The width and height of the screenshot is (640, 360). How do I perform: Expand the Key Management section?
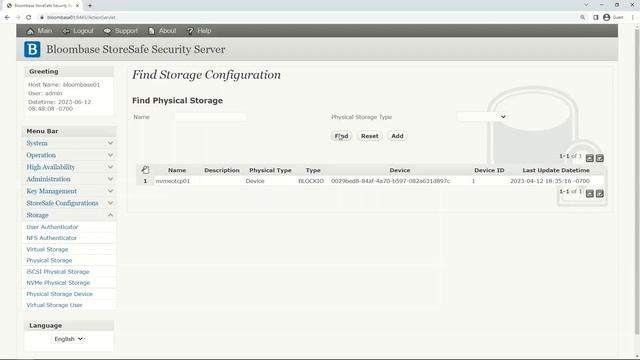click(x=69, y=191)
